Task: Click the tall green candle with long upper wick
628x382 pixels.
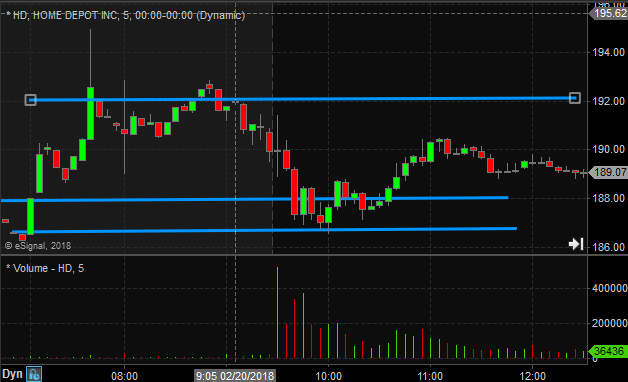Action: pos(91,113)
